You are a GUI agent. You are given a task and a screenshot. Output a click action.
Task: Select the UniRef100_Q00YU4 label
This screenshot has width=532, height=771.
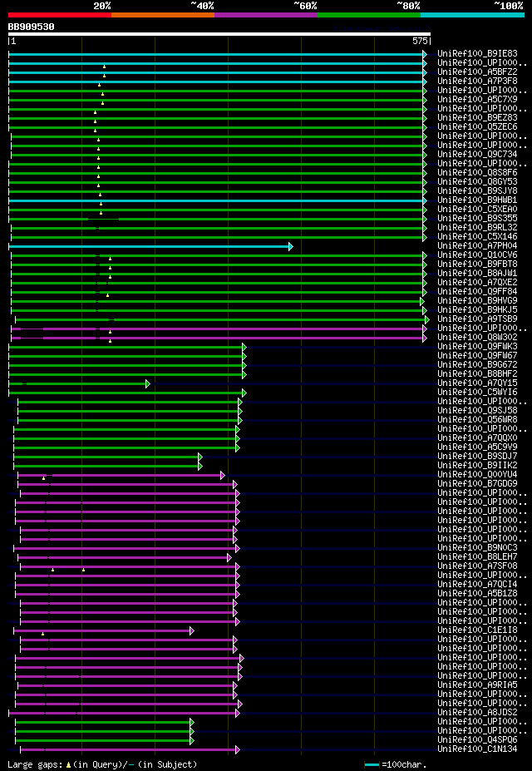477,475
